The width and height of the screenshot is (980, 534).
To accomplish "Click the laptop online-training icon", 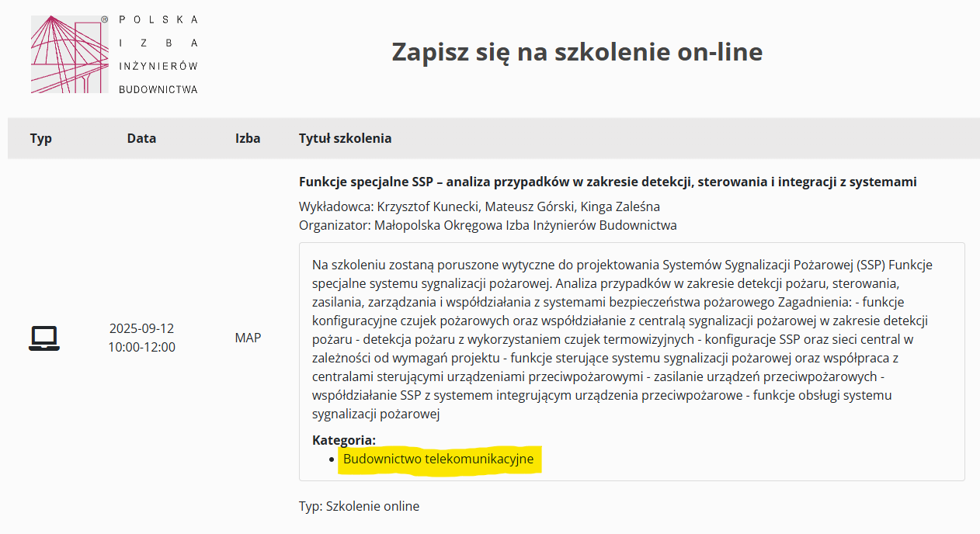I will (x=44, y=338).
